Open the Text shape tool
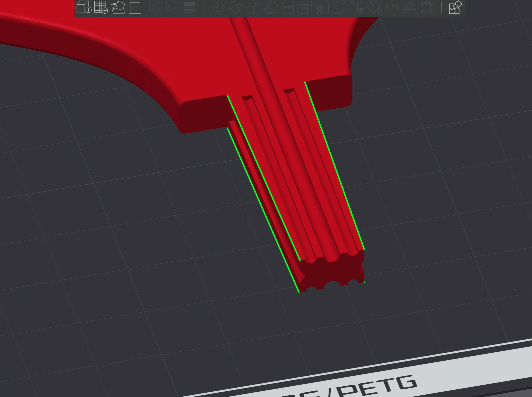The image size is (532, 397). 357,8
